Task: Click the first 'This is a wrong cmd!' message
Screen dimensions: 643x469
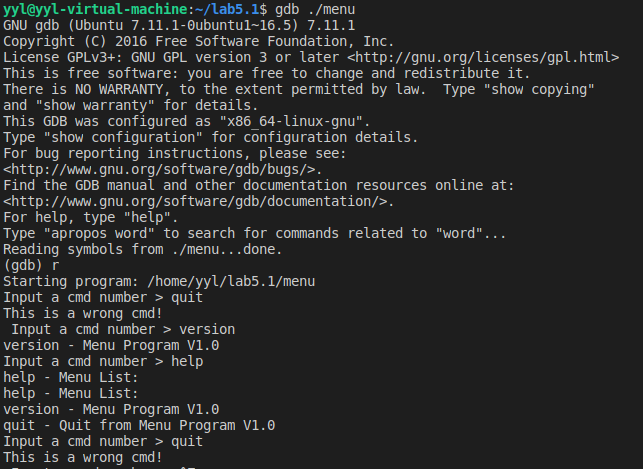Action: point(83,313)
